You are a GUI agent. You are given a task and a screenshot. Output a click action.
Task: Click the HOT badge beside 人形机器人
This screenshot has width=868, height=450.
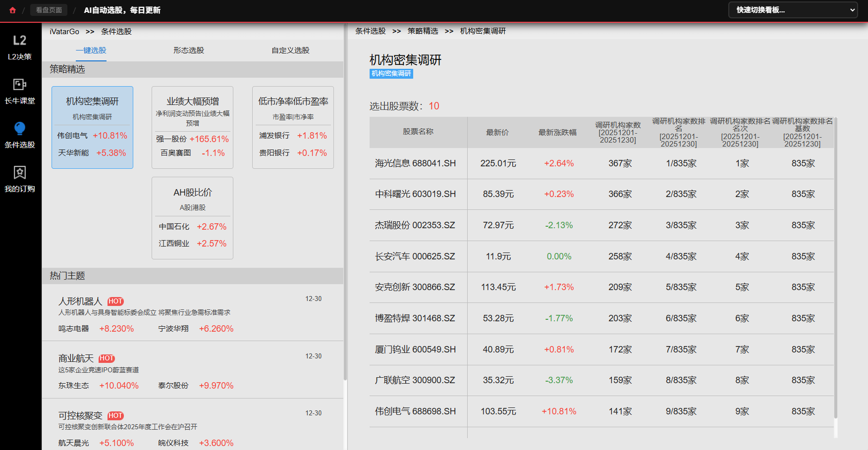coord(115,301)
